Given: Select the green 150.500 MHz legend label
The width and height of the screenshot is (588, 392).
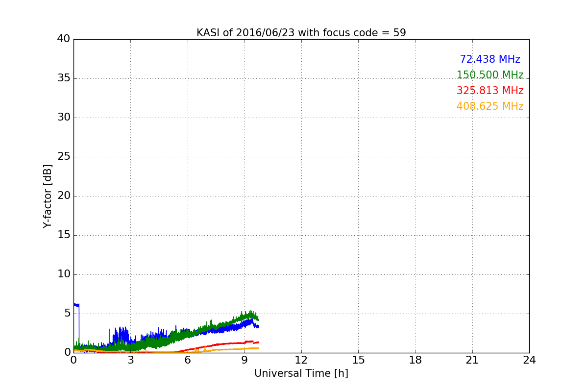Looking at the screenshot, I should pyautogui.click(x=490, y=75).
